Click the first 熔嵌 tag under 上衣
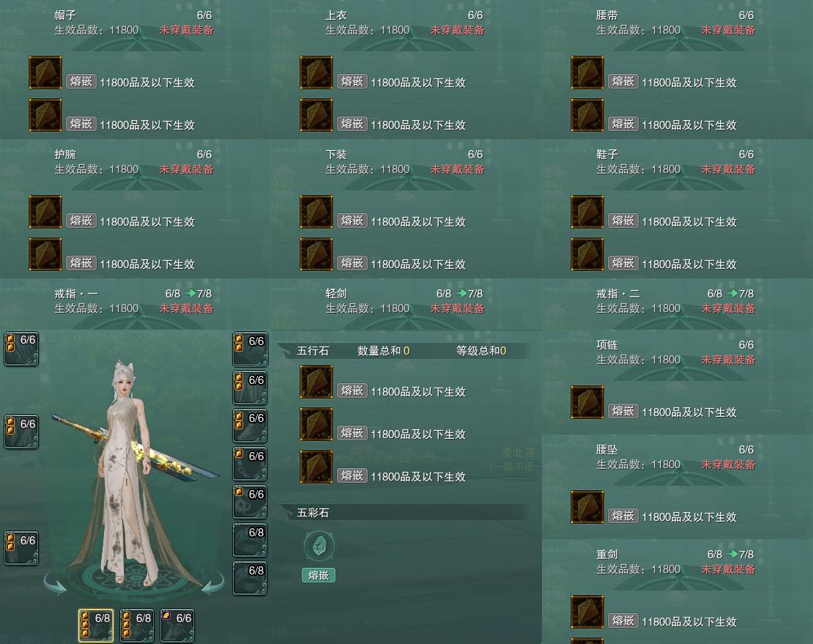The image size is (813, 644). pos(352,81)
